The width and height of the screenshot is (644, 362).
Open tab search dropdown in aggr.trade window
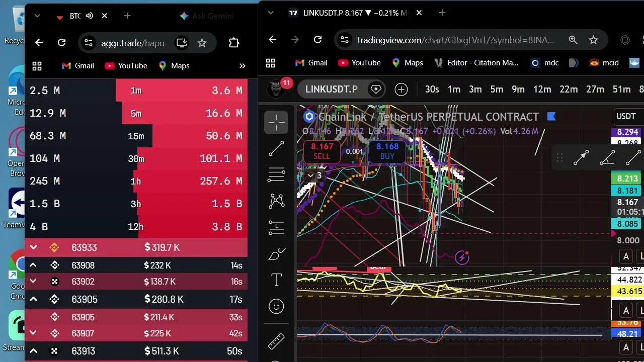37,16
